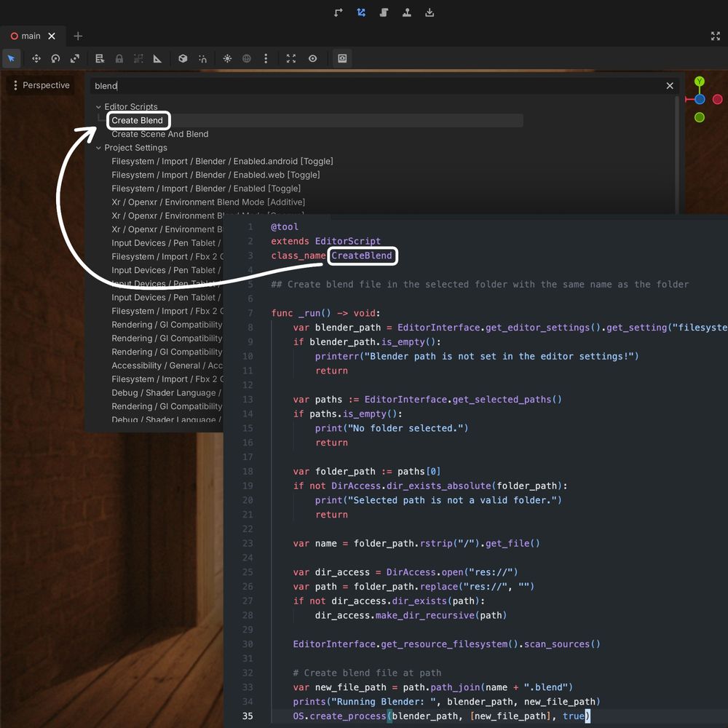Toggle local space cube button
Viewport: 728px width, 728px height.
(x=183, y=58)
